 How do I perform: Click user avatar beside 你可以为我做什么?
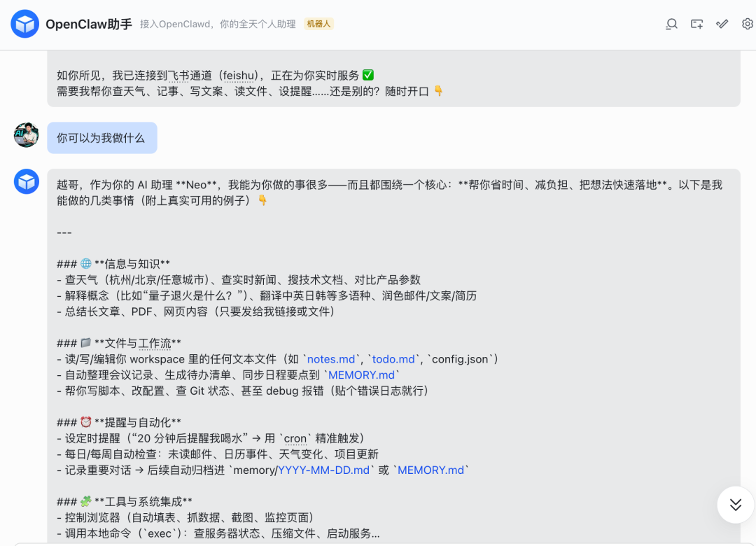tap(27, 135)
